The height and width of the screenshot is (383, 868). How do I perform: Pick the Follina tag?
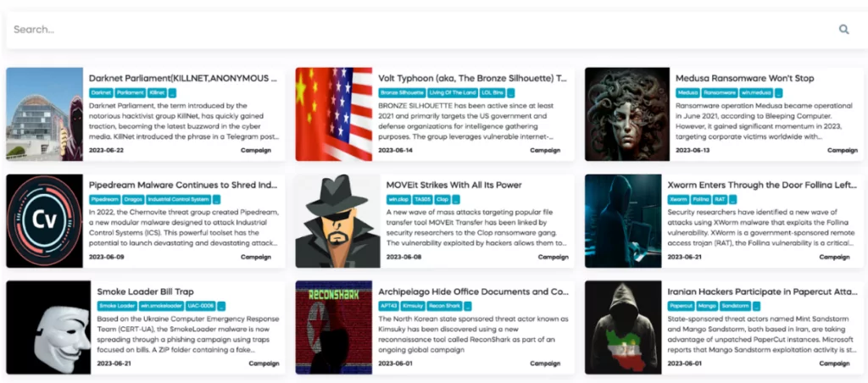point(700,199)
